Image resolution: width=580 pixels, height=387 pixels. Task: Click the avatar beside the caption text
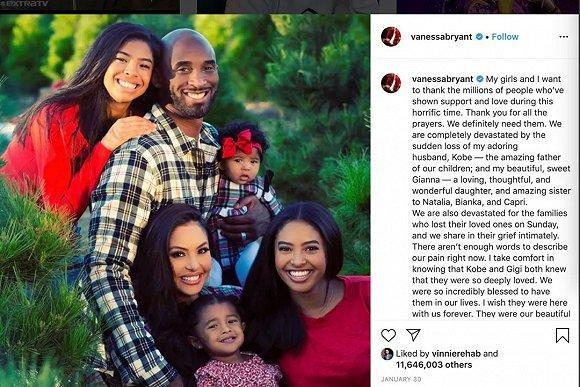coord(391,83)
